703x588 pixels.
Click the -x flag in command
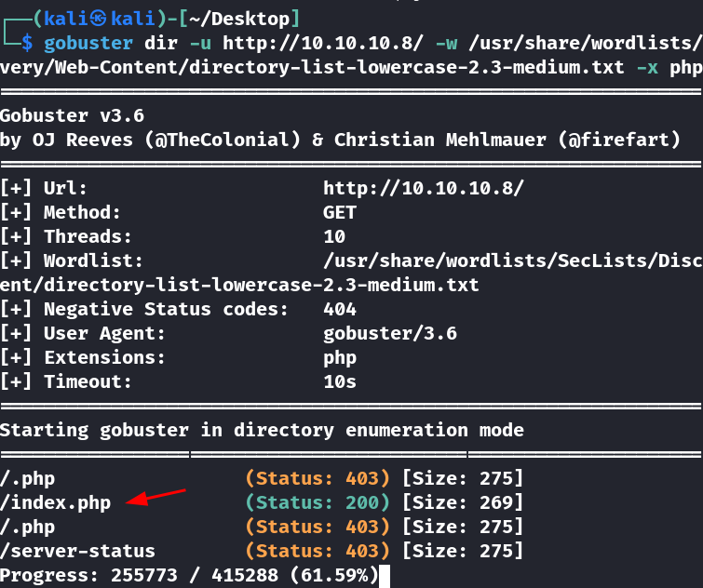coord(647,67)
